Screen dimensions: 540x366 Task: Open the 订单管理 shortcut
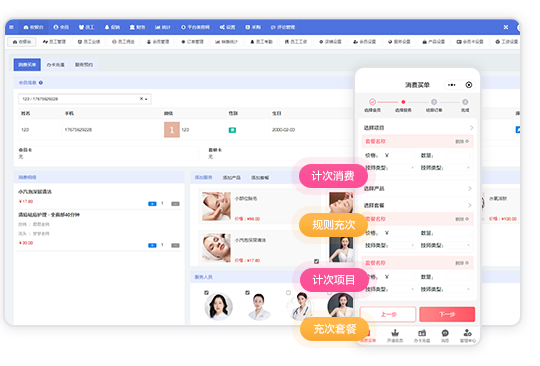[192, 42]
